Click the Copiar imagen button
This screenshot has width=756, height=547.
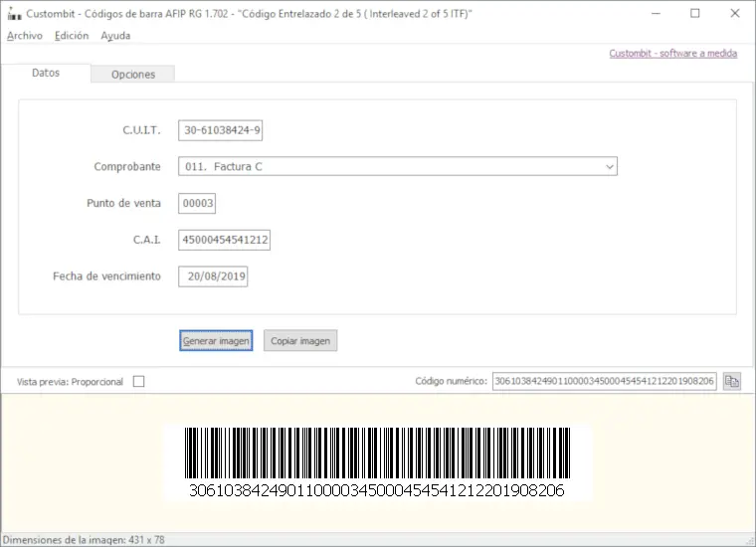(300, 341)
